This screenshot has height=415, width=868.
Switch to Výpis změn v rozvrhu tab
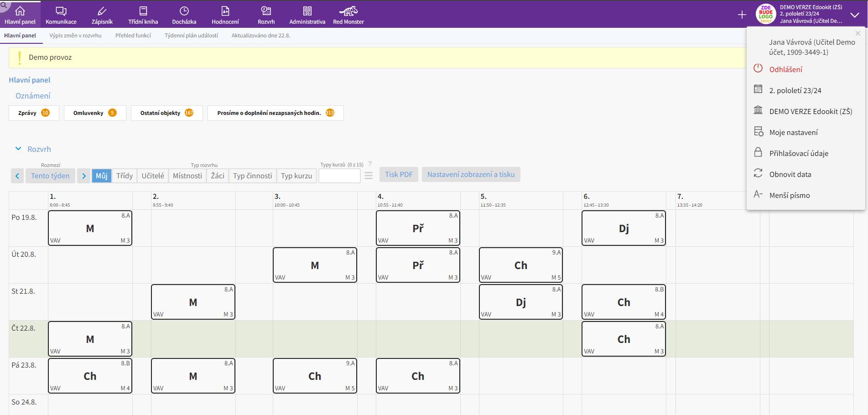[76, 36]
